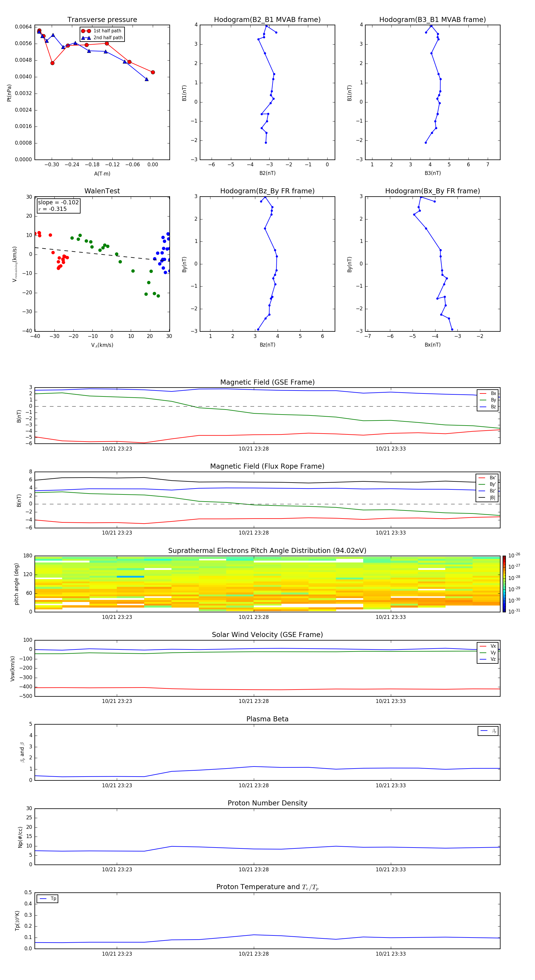Select the 'Proton Number Density' title
Screen dimensions: 535x980
[267, 803]
